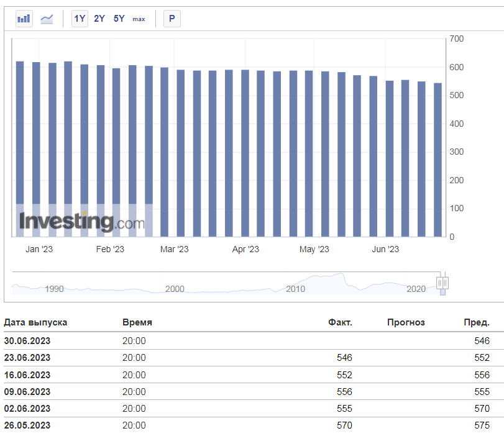This screenshot has width=504, height=436.
Task: Switch to bar chart view icon
Action: click(x=24, y=19)
